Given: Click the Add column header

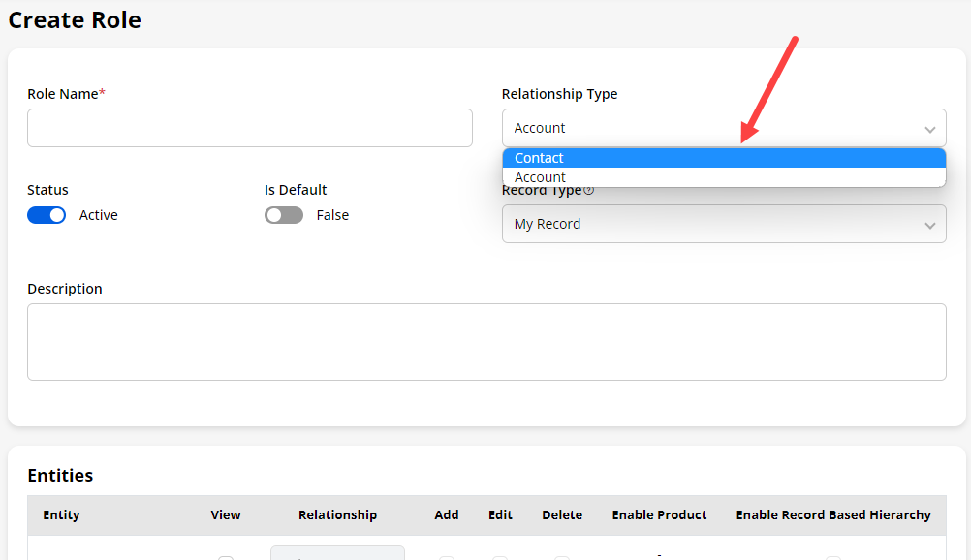Looking at the screenshot, I should pos(447,514).
